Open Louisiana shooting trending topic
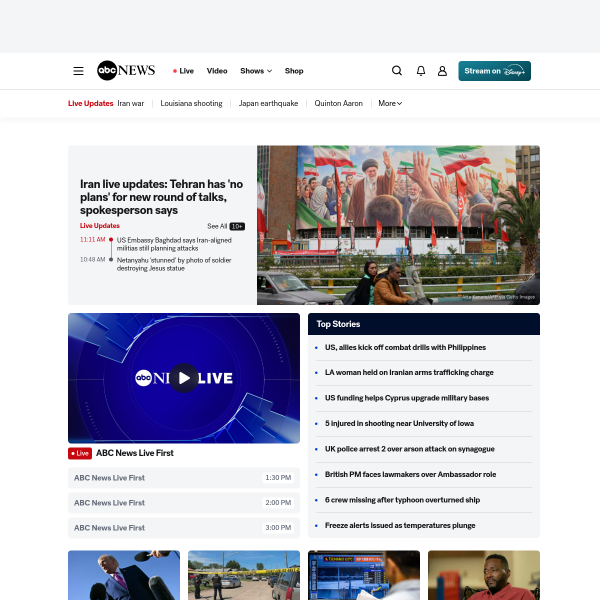 [x=191, y=103]
